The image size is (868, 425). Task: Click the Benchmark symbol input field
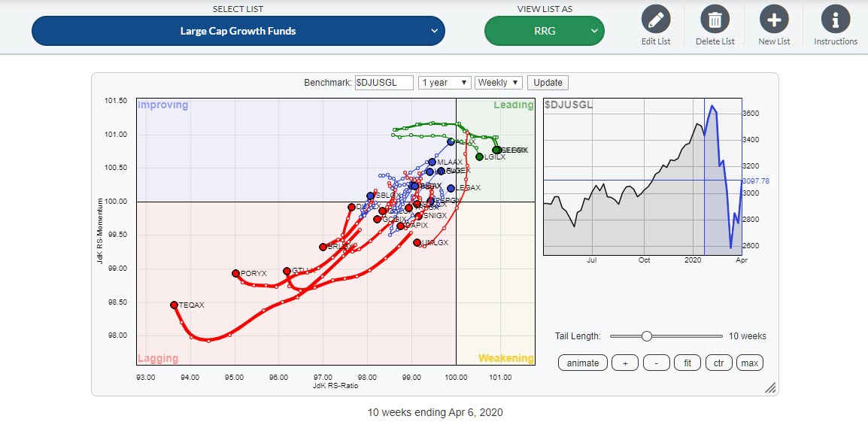point(384,83)
